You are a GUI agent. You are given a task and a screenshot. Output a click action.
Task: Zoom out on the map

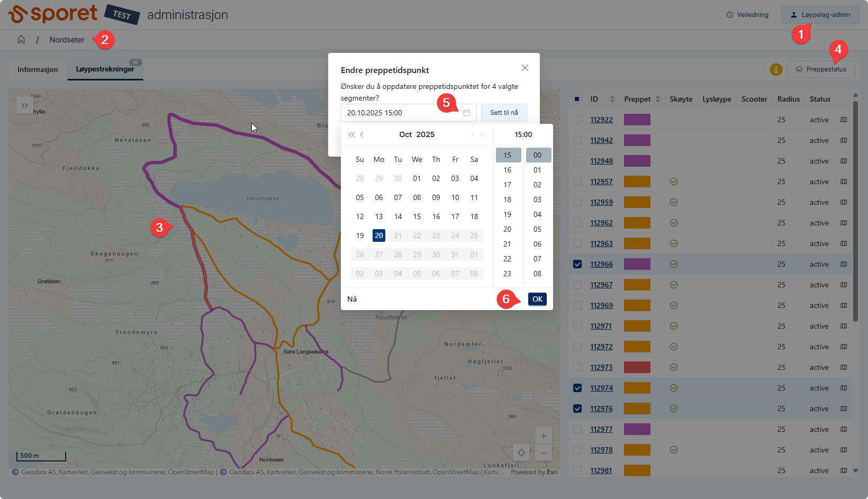(544, 453)
